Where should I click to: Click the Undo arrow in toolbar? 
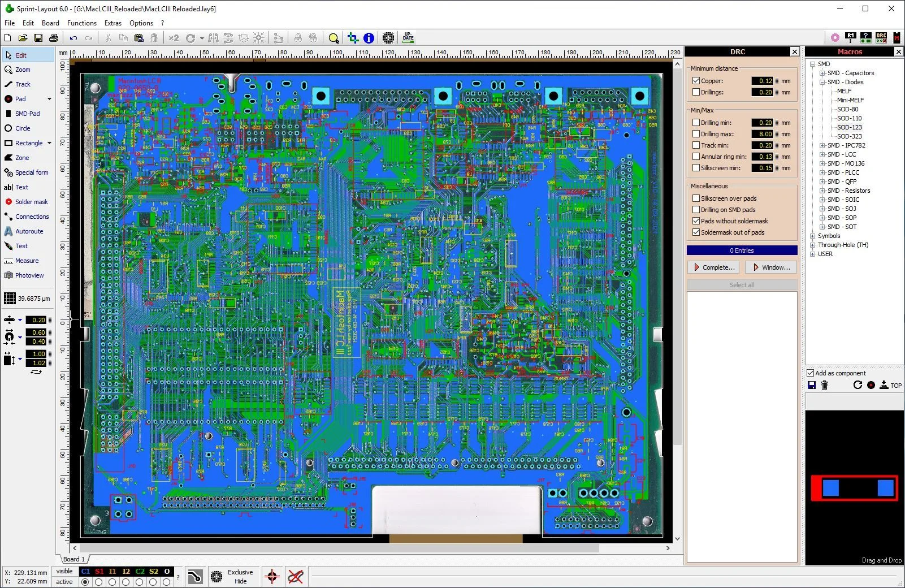(x=73, y=38)
